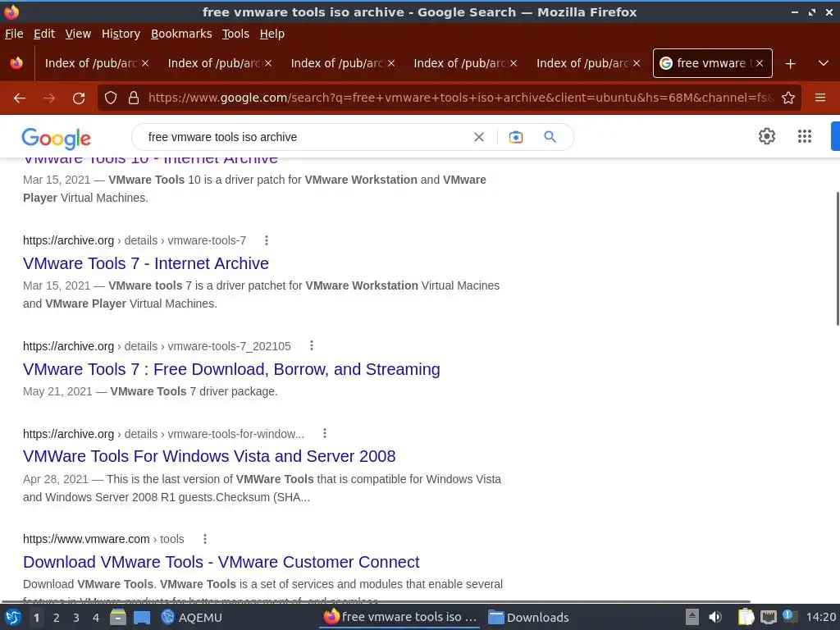This screenshot has width=840, height=630.
Task: Click inside the Google search field
Action: 305,137
